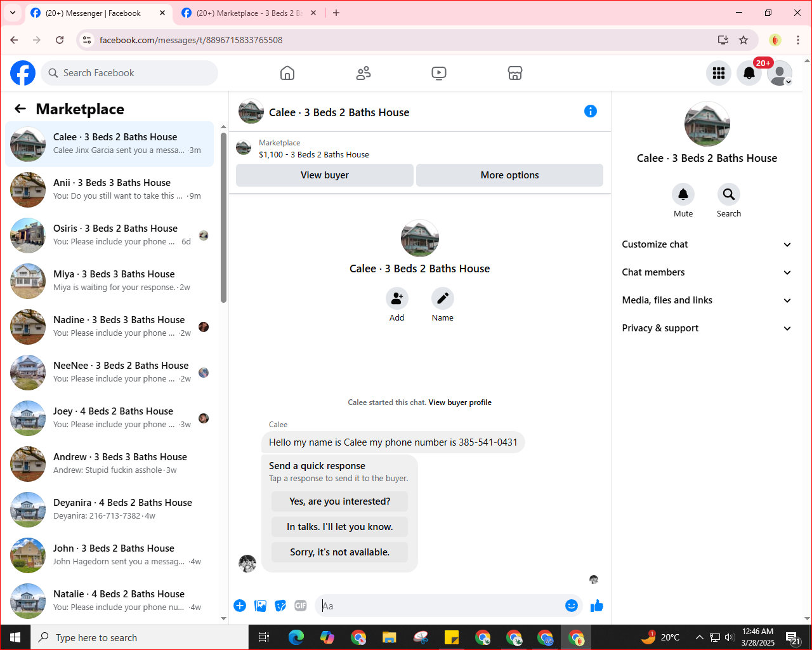Expand Chat members section
Image resolution: width=812 pixels, height=650 pixels.
pos(707,272)
